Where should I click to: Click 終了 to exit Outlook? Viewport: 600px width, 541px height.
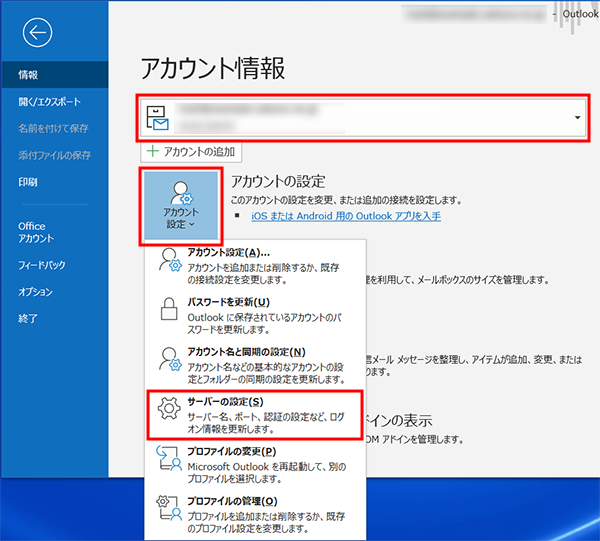point(28,318)
